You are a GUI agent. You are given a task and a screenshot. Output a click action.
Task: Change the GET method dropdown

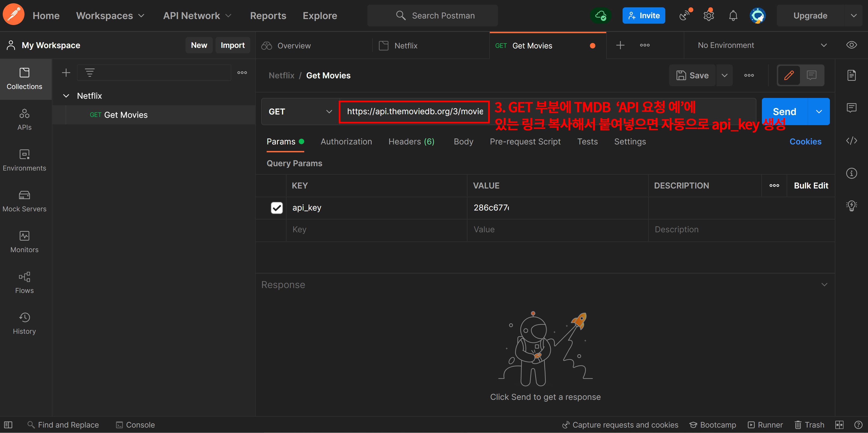click(300, 112)
